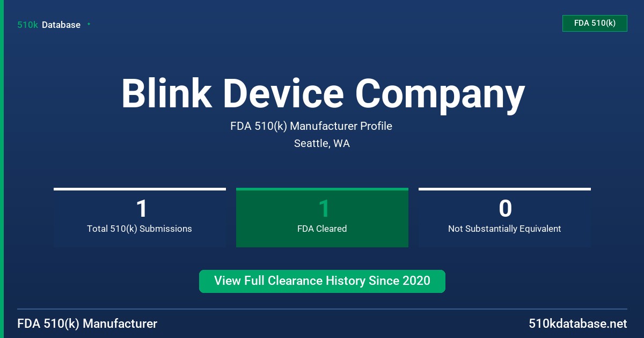The image size is (644, 338).
Task: Click the FDA 510(k) Manufacturer Profile subtitle
Action: click(311, 126)
